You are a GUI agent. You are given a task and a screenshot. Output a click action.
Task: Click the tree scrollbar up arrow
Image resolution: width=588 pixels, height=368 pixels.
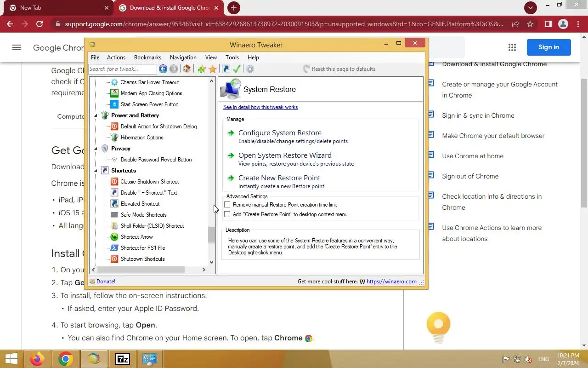[211, 81]
